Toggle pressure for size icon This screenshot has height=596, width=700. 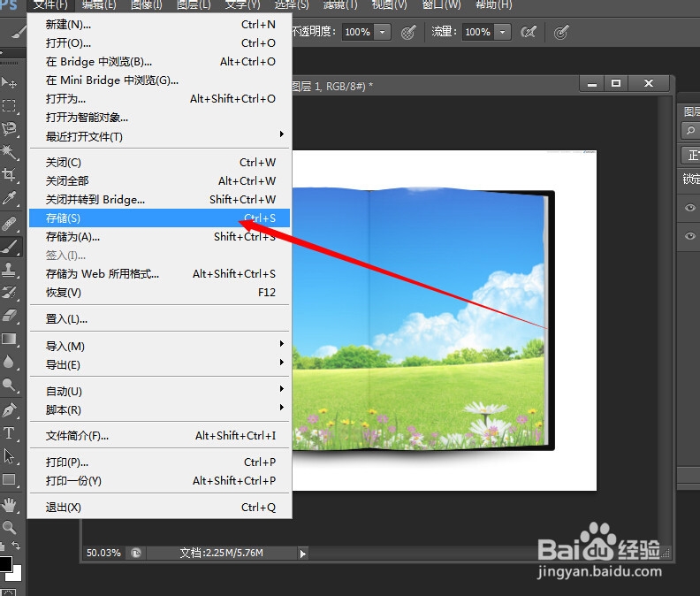tap(561, 32)
